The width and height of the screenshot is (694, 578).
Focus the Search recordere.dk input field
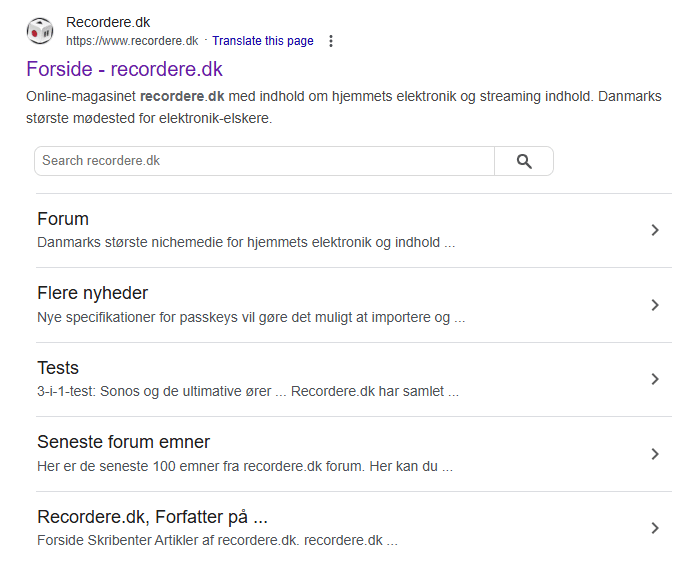(264, 161)
